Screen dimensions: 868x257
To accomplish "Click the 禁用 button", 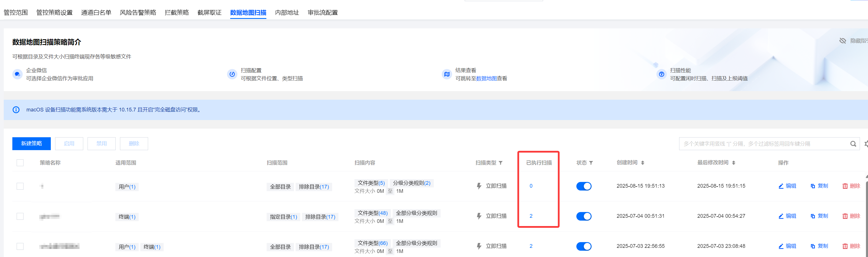I will point(101,144).
